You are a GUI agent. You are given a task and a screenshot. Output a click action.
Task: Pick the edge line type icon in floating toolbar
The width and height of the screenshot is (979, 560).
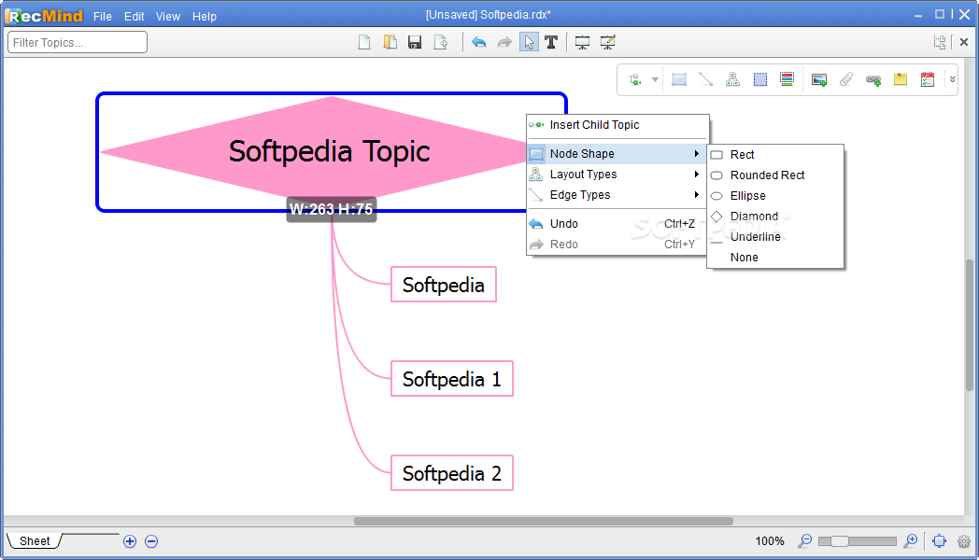pyautogui.click(x=705, y=80)
